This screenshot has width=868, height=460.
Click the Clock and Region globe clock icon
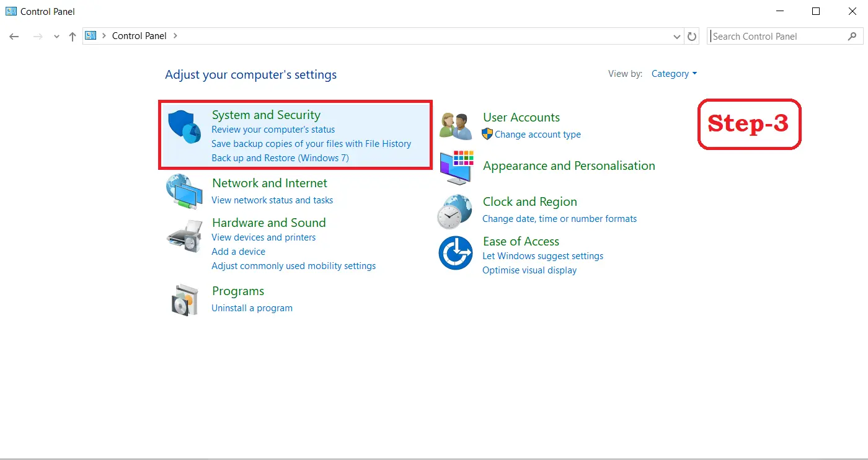point(455,211)
